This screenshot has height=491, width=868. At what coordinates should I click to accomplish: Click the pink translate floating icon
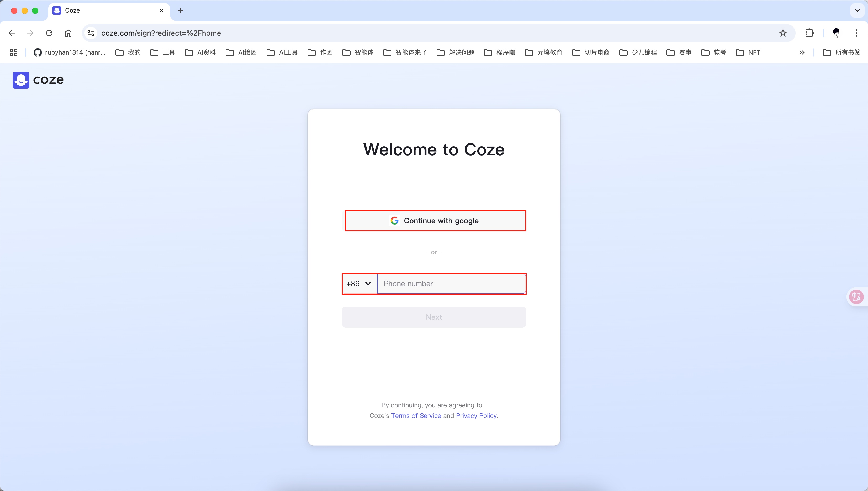pyautogui.click(x=856, y=297)
